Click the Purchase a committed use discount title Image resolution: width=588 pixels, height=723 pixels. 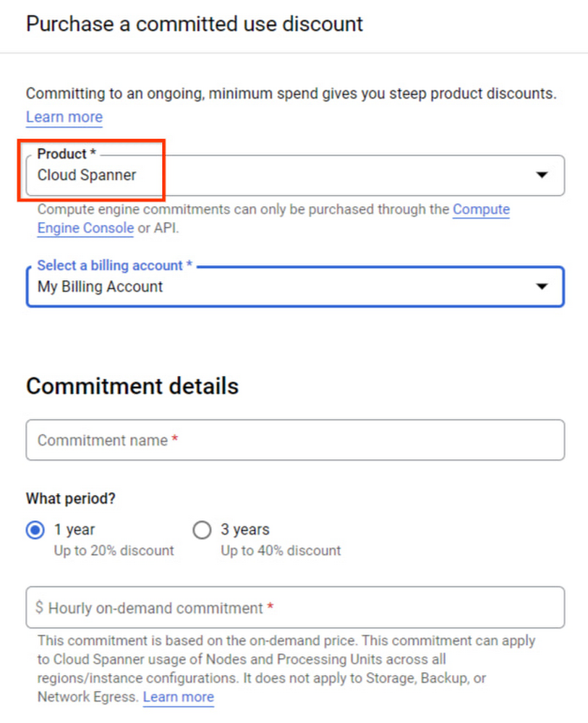click(x=195, y=24)
